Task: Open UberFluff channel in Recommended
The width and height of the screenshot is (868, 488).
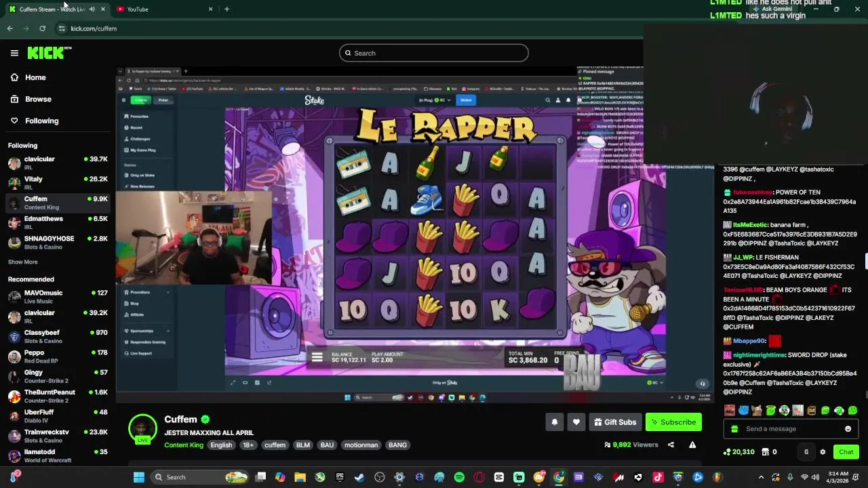Action: click(x=58, y=415)
